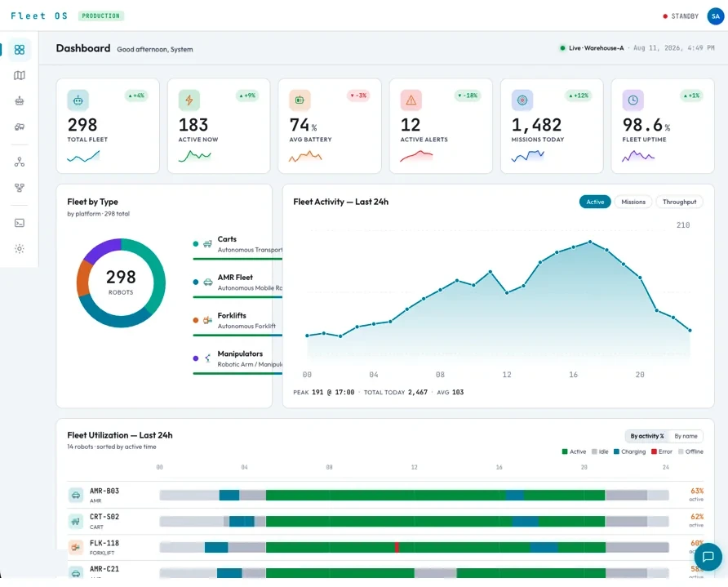Viewport: 728px width, 587px height.
Task: Sort utilization By name
Action: (x=686, y=436)
